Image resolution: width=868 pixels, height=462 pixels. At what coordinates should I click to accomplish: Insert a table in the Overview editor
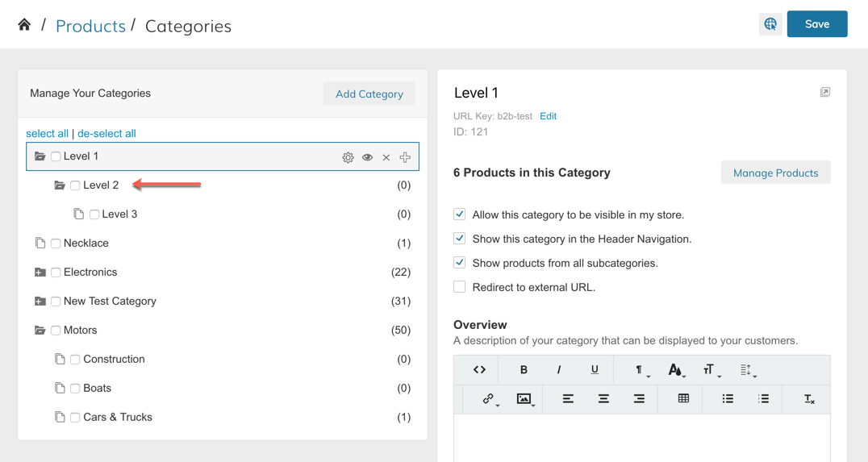click(x=683, y=399)
